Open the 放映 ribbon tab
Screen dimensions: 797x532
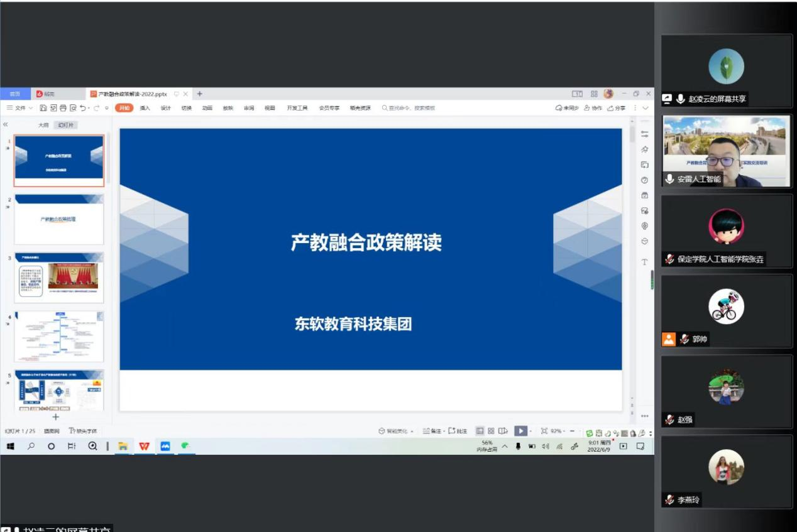click(228, 108)
